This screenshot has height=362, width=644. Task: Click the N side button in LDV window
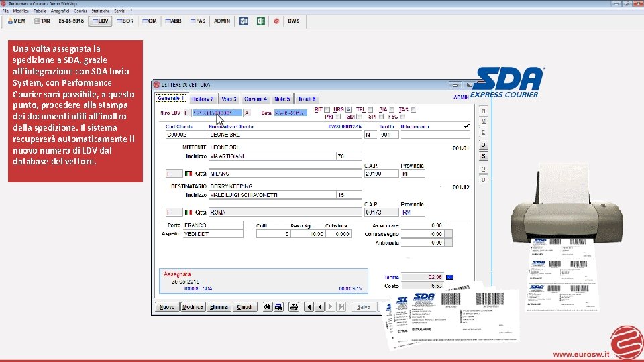click(x=484, y=111)
